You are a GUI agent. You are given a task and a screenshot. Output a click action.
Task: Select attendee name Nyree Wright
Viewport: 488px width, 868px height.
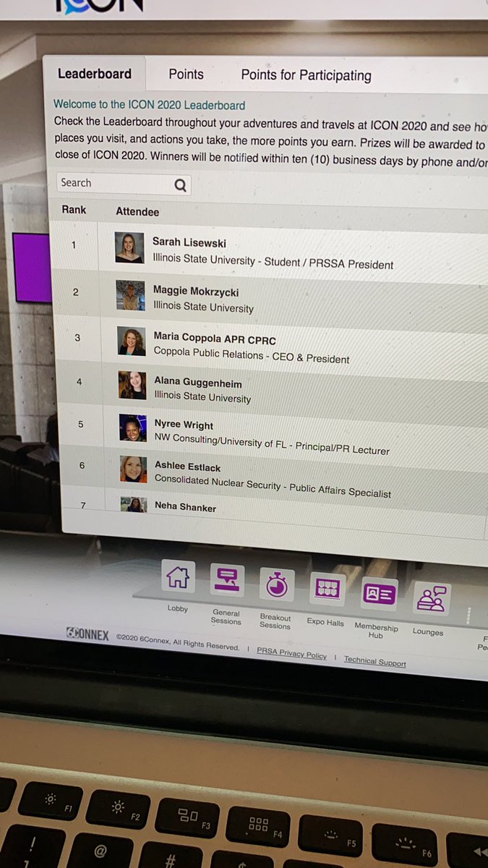[184, 425]
